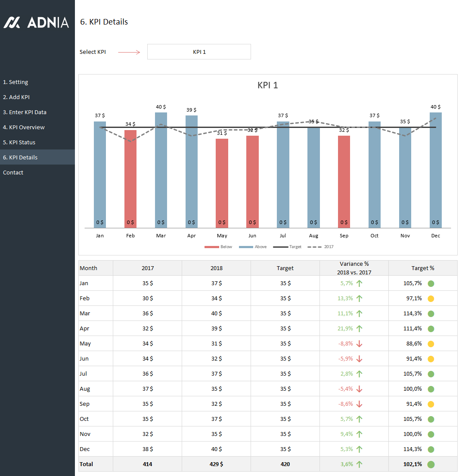Click the blue Above legend swatch
Viewport: 462px width, 476px height.
coord(245,247)
